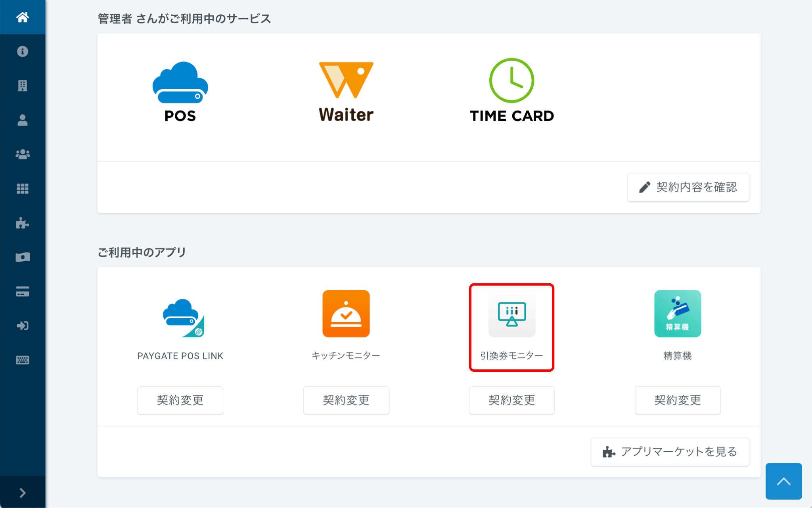Open the user group icon in sidebar
The image size is (812, 508).
(x=23, y=154)
